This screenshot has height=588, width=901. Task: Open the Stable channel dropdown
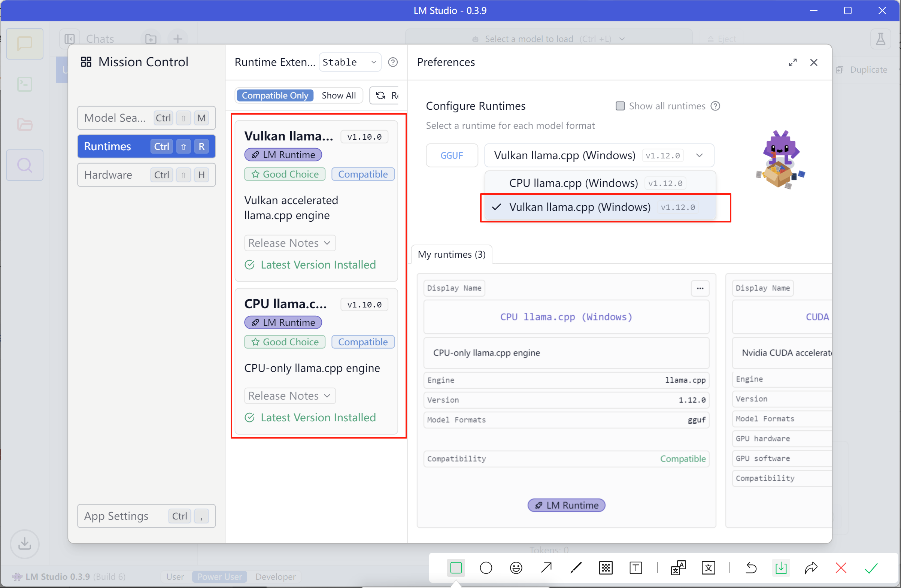349,62
